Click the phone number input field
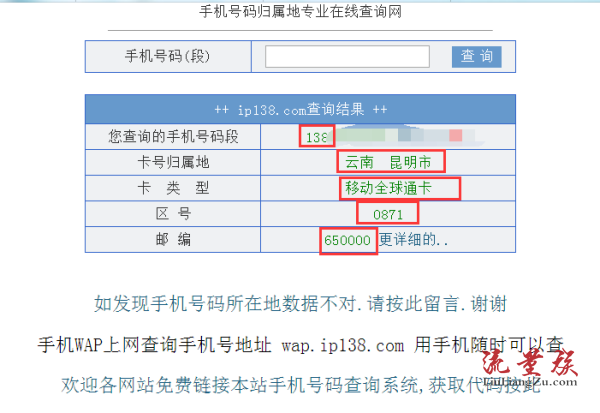Viewport: 600px width, 413px height. (347, 57)
